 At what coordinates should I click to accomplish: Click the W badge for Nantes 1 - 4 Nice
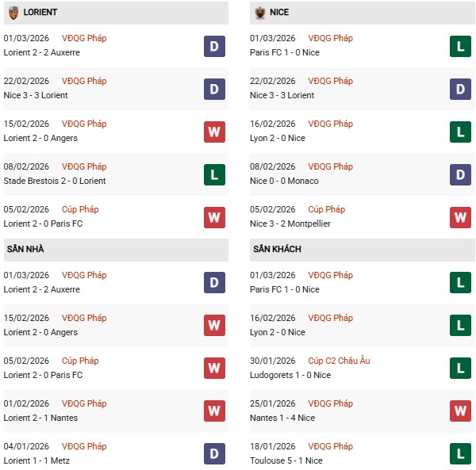460,411
